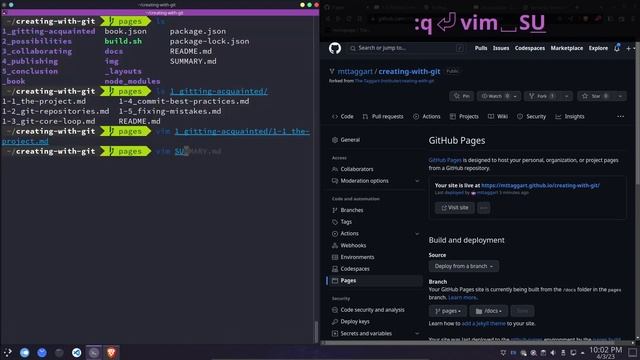This screenshot has width=640, height=360.
Task: Open the mttaggart owner link
Action: pos(355,71)
